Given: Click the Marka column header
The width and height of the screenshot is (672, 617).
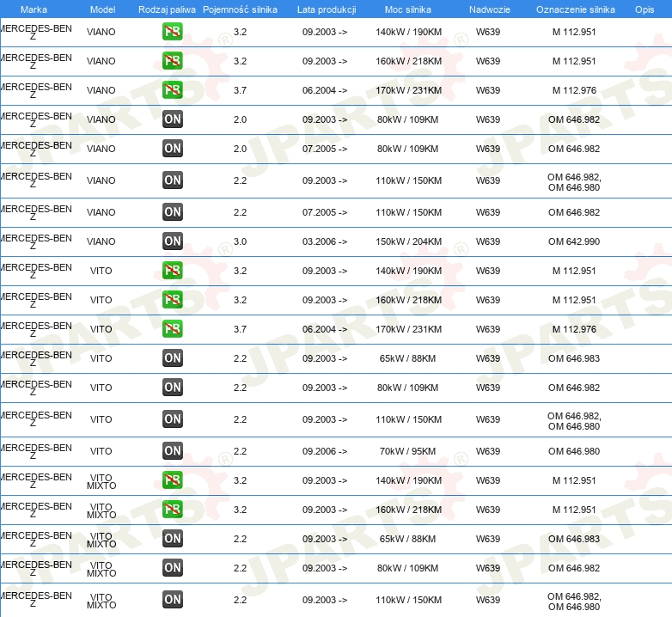Looking at the screenshot, I should pyautogui.click(x=34, y=9).
